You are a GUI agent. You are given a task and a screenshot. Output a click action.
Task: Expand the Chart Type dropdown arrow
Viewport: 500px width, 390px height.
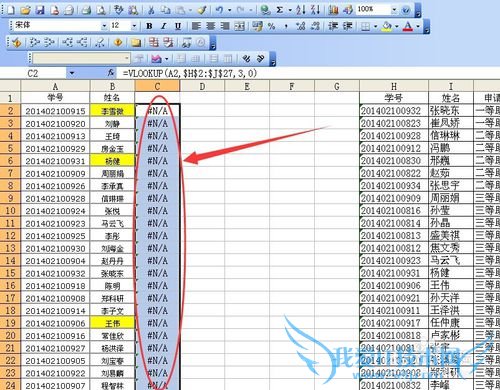coord(166,59)
